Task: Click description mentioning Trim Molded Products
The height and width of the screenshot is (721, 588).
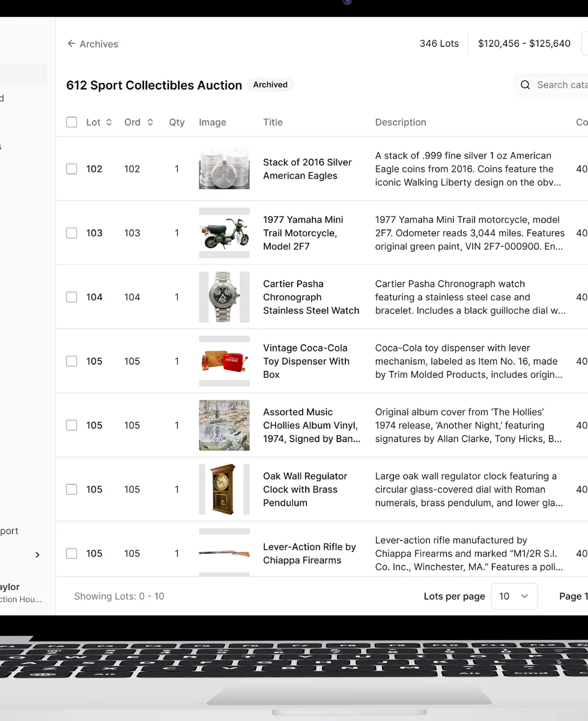Action: pyautogui.click(x=468, y=361)
